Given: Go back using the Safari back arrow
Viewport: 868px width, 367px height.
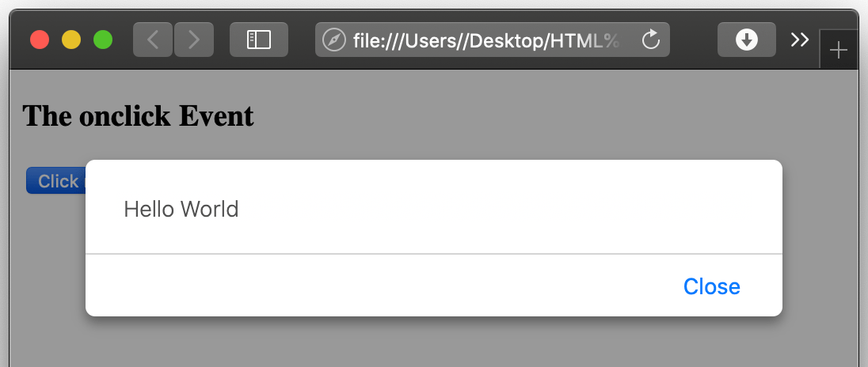Looking at the screenshot, I should coord(153,40).
